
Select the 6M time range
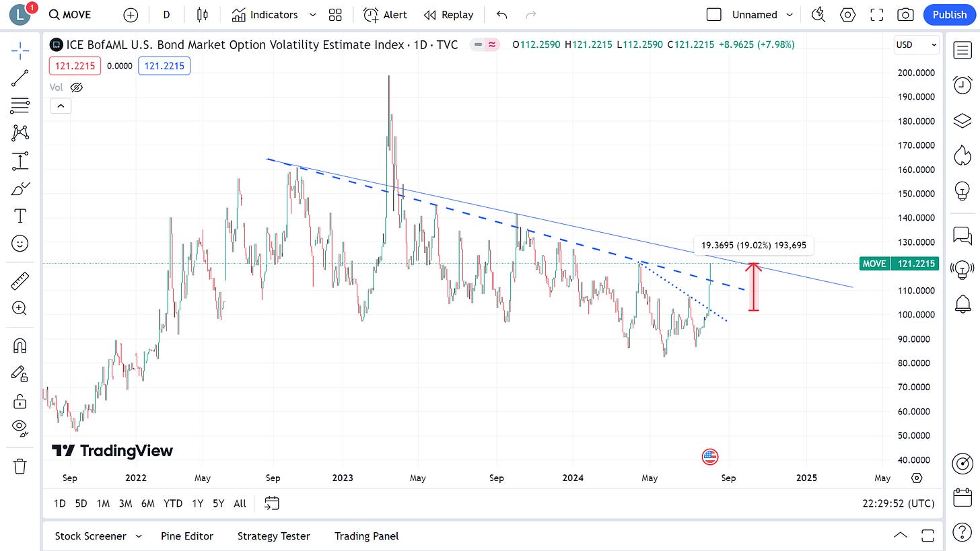(x=148, y=503)
